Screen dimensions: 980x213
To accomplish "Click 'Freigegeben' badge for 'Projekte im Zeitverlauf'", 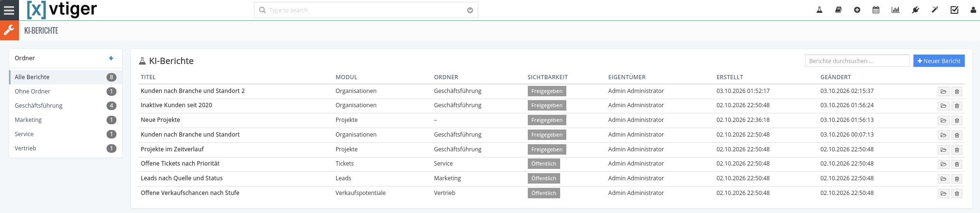I will (x=547, y=149).
